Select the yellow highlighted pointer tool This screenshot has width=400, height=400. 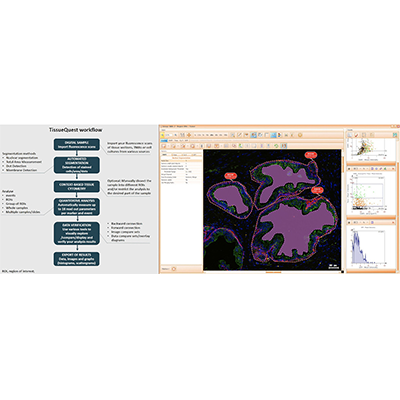(162, 135)
